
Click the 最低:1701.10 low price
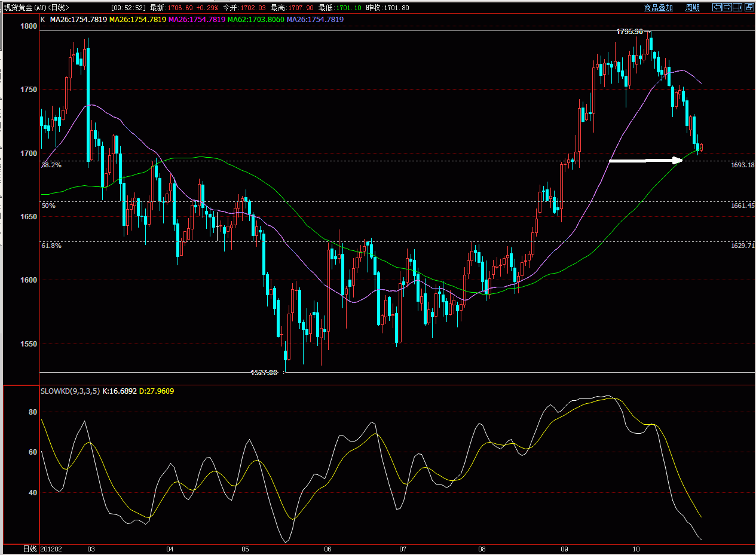tap(339, 8)
